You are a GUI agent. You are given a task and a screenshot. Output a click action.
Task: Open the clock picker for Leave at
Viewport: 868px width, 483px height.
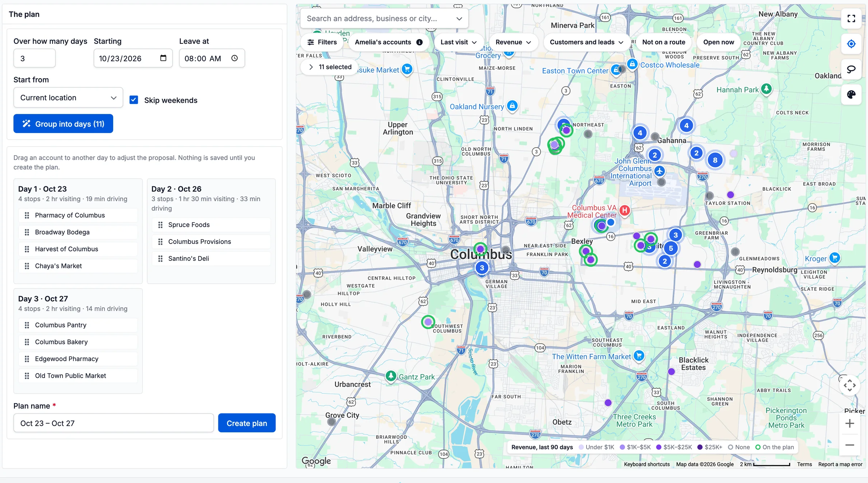(234, 58)
